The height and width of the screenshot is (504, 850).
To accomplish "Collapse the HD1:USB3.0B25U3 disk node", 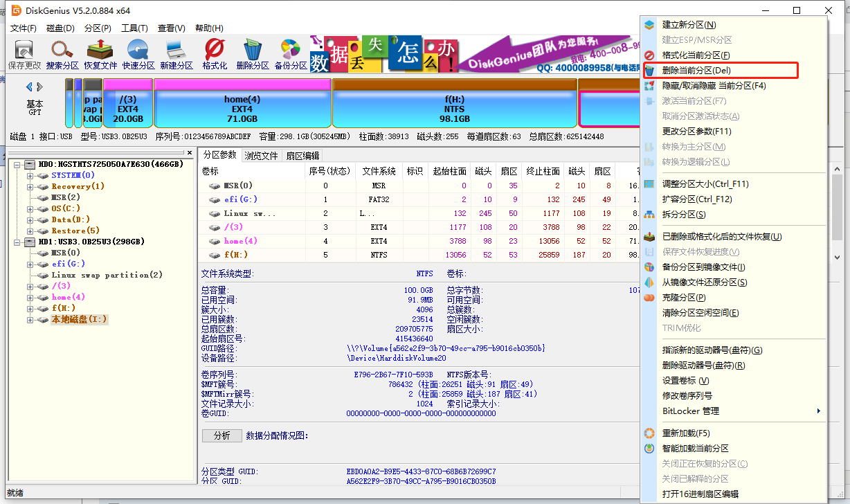I will pos(18,242).
